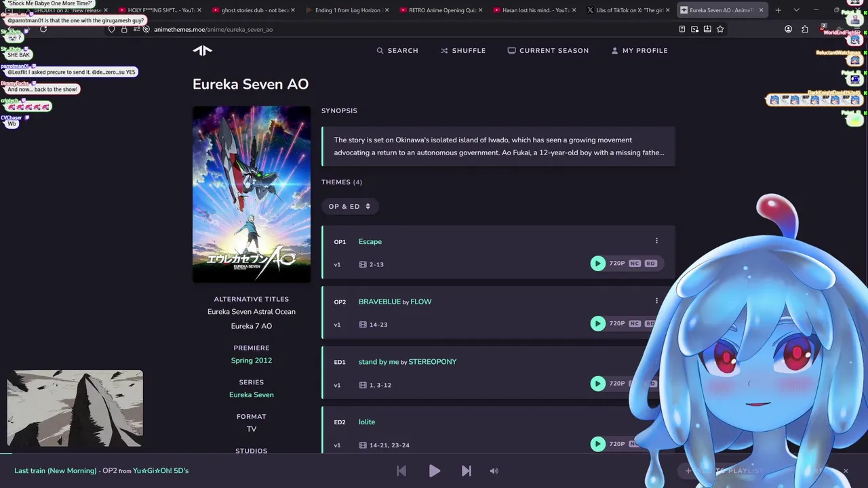The width and height of the screenshot is (868, 488).
Task: Open the Yu☆Gi☆Oh! 5D's anime link
Action: pos(161,470)
